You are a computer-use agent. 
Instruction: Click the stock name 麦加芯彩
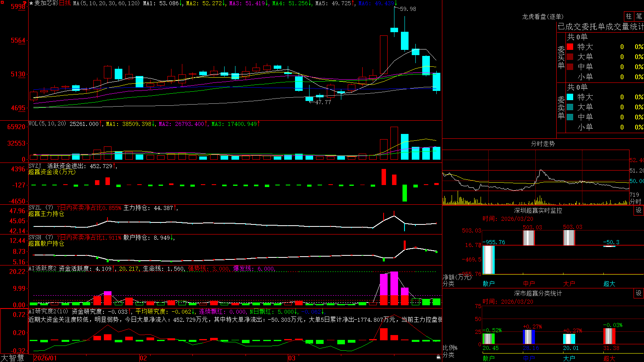(46, 3)
